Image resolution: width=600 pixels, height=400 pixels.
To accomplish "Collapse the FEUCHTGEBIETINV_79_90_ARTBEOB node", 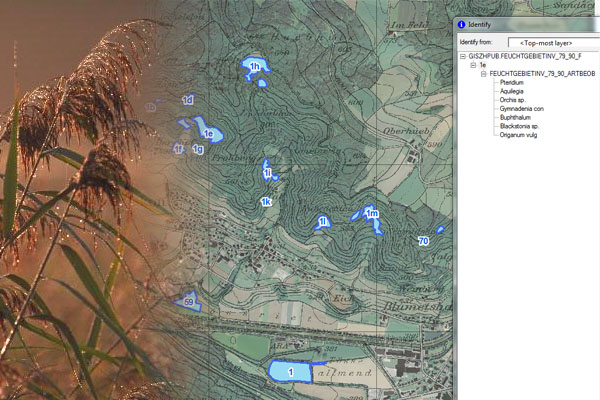I will click(483, 75).
